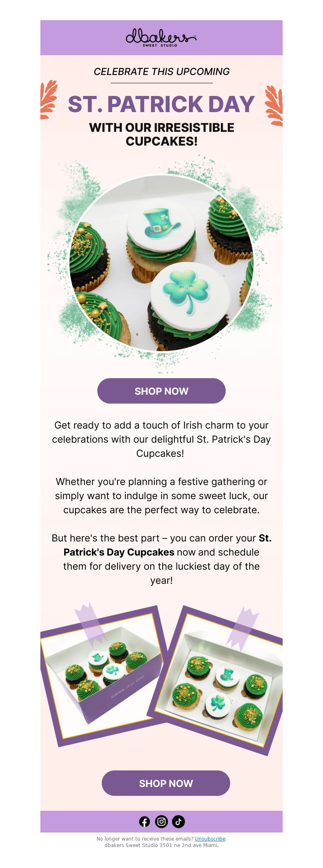Open the Facebook icon in footer

click(145, 822)
